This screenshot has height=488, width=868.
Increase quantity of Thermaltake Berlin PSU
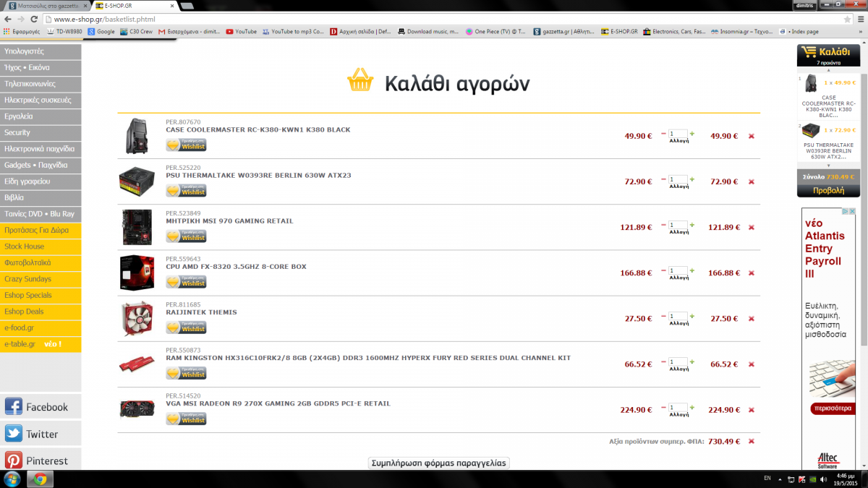[692, 179]
